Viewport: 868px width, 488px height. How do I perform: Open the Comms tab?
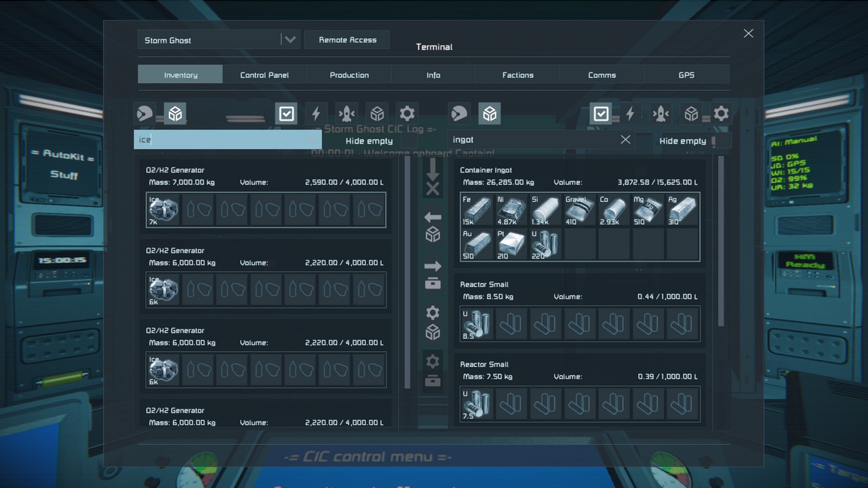click(x=602, y=75)
